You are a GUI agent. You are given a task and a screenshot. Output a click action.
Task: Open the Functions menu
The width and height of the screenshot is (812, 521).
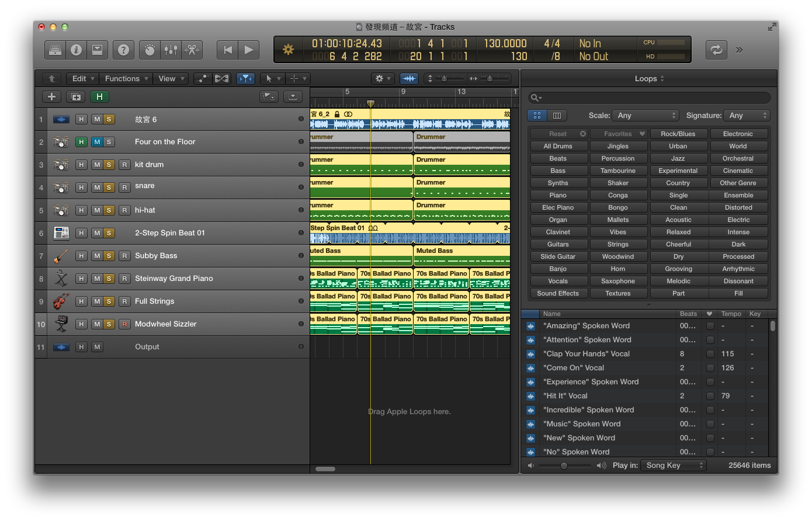(126, 78)
